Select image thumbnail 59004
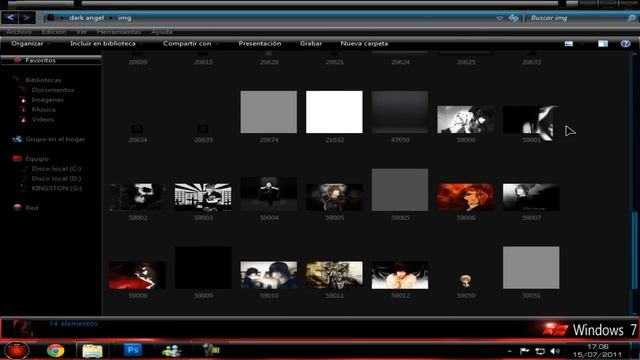 [x=269, y=194]
